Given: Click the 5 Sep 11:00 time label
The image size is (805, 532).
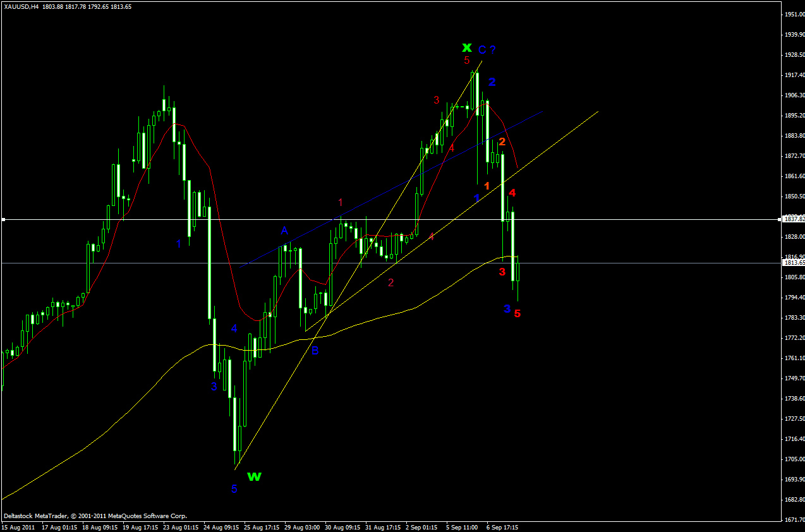Looking at the screenshot, I should click(461, 526).
